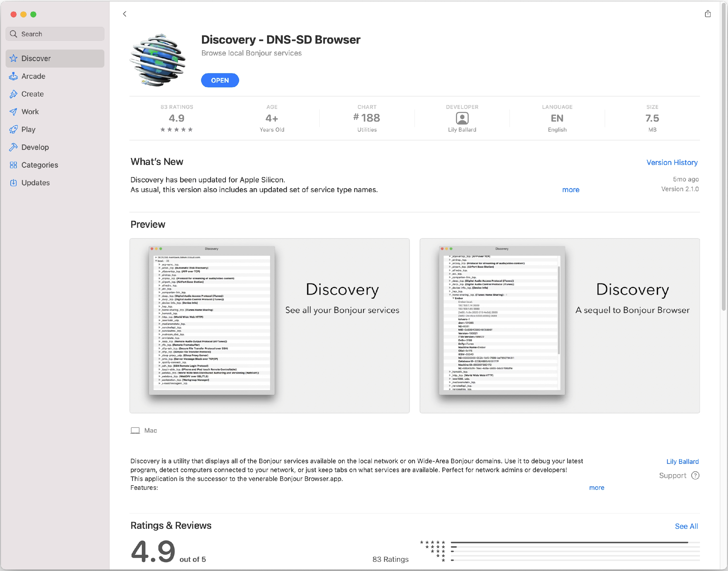The width and height of the screenshot is (728, 571).
Task: Open the Create category
Action: tap(55, 94)
